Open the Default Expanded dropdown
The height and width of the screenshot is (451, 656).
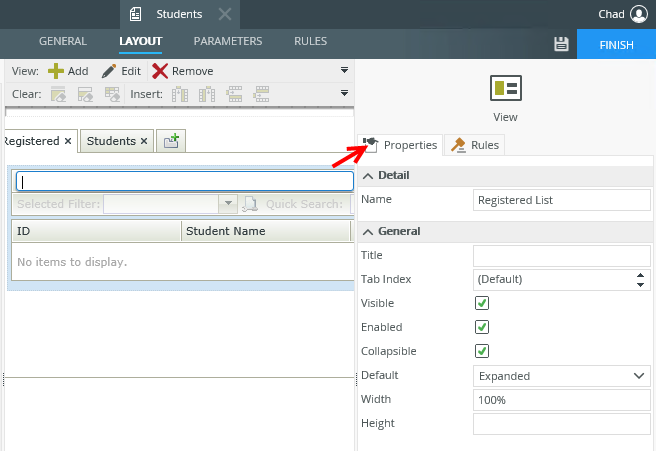[561, 376]
